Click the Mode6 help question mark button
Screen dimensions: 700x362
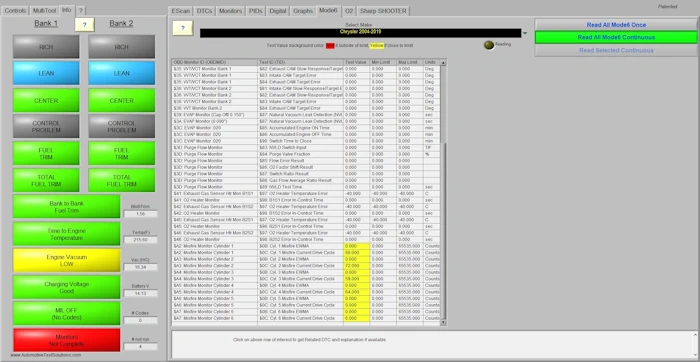coord(183,28)
